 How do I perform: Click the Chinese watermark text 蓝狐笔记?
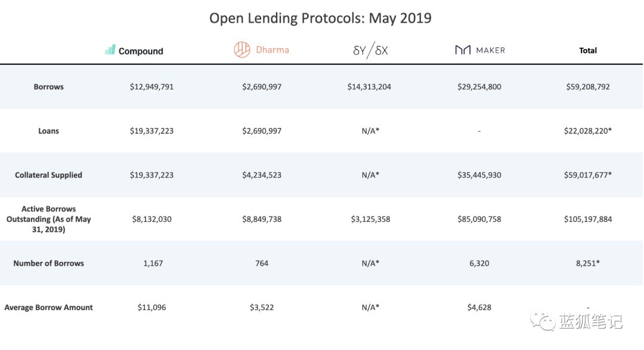[x=590, y=321]
